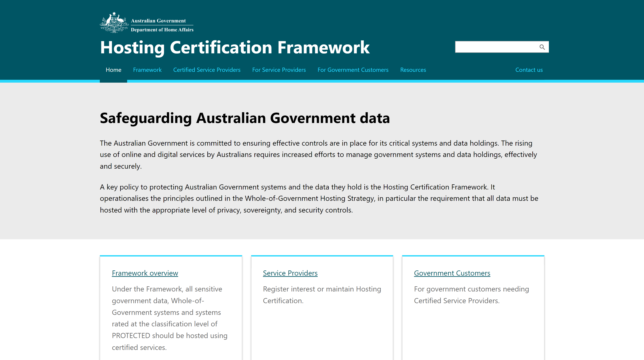This screenshot has width=644, height=360.
Task: Click the Safeguarding Australian Government data heading
Action: point(245,118)
